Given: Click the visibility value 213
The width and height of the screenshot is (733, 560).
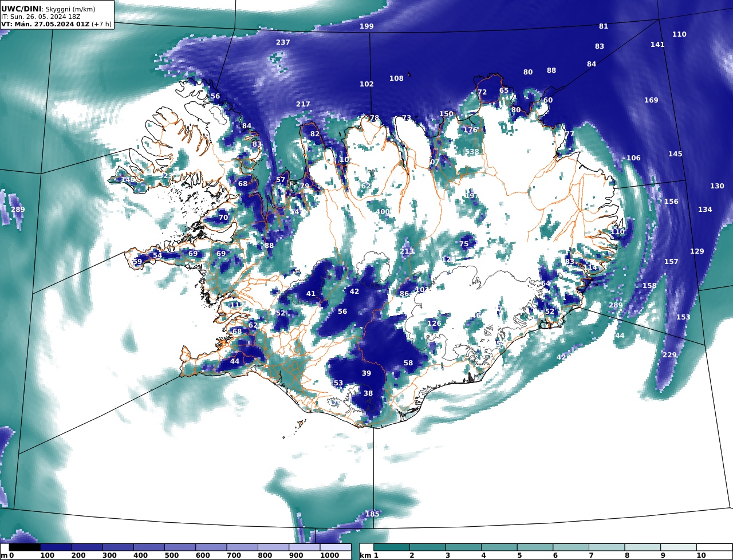Looking at the screenshot, I should coord(407,251).
